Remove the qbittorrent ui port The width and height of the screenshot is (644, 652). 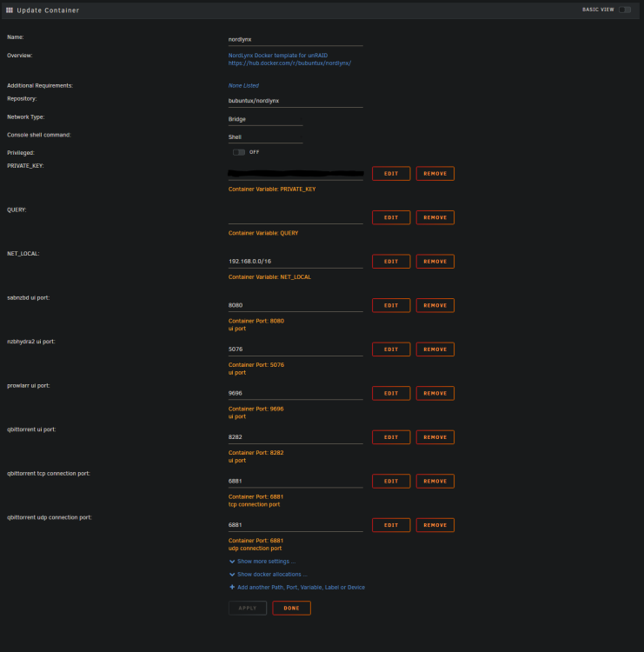click(435, 437)
